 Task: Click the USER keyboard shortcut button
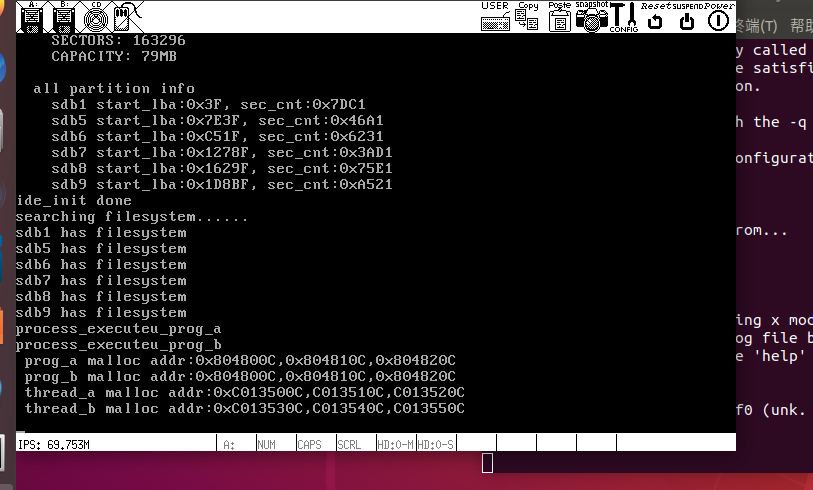(495, 17)
